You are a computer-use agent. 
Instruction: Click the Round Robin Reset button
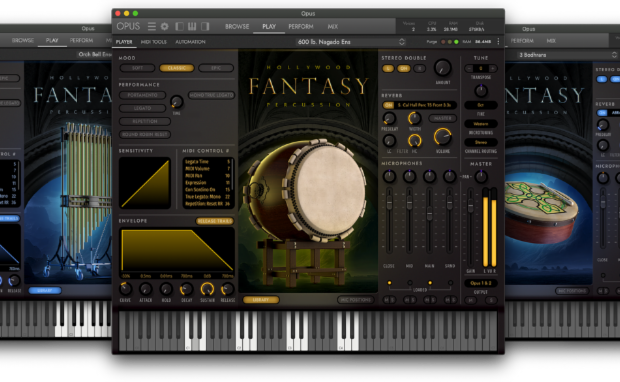(145, 134)
